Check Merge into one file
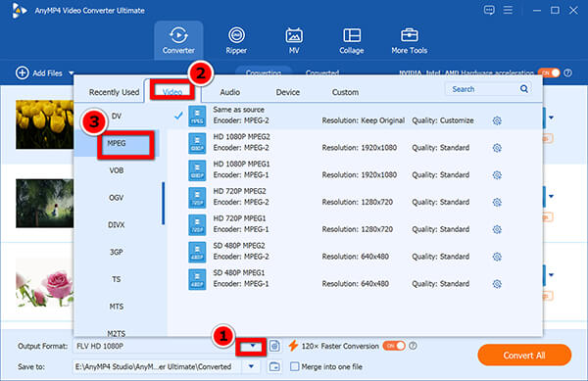Viewport: 588px width, 381px height. coord(295,366)
